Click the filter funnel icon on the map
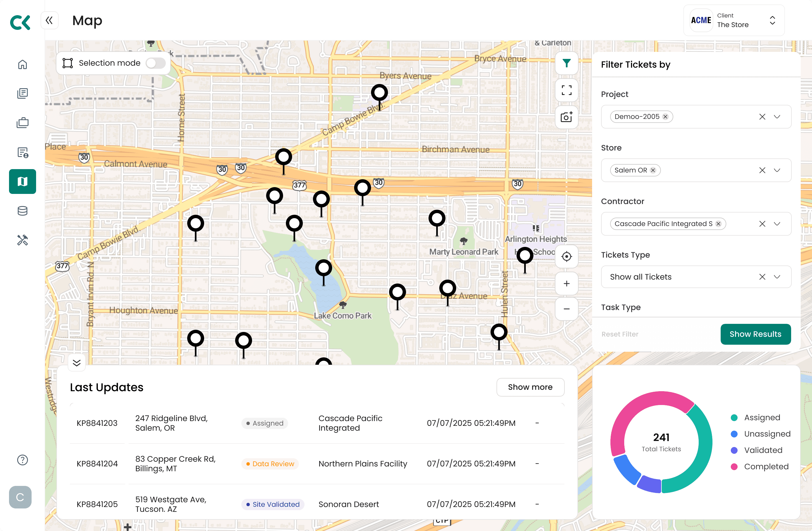Screen dimensions: 812x531 [x=566, y=63]
